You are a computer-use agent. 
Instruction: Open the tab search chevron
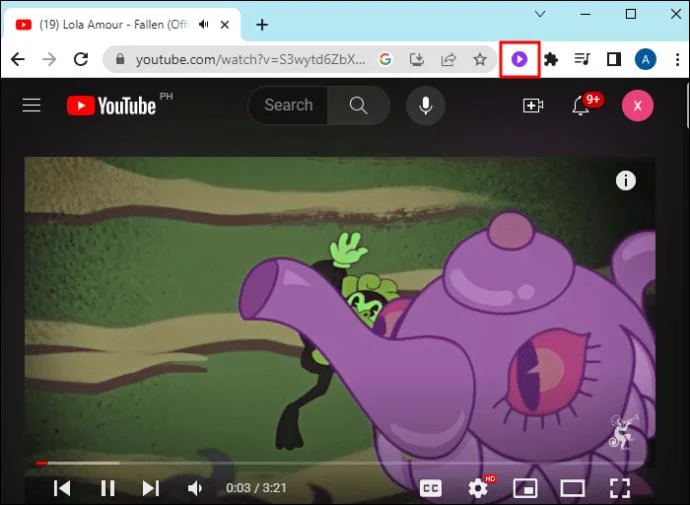click(540, 14)
